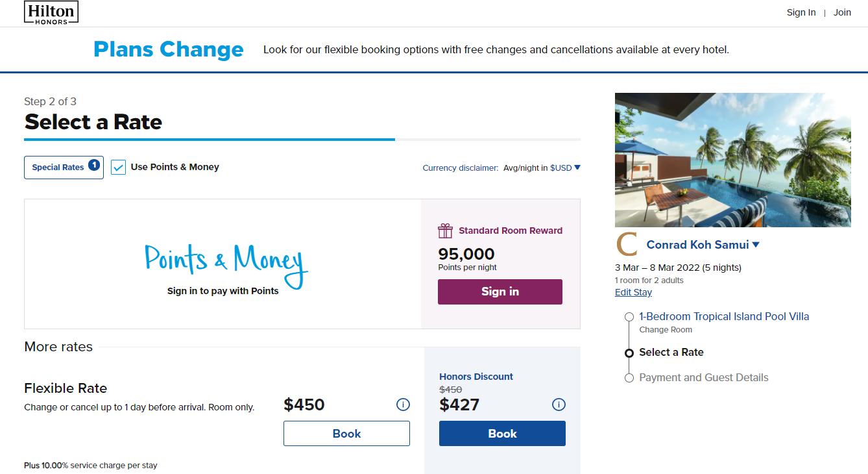Click Join in the top navigation
The height and width of the screenshot is (474, 868).
point(841,12)
